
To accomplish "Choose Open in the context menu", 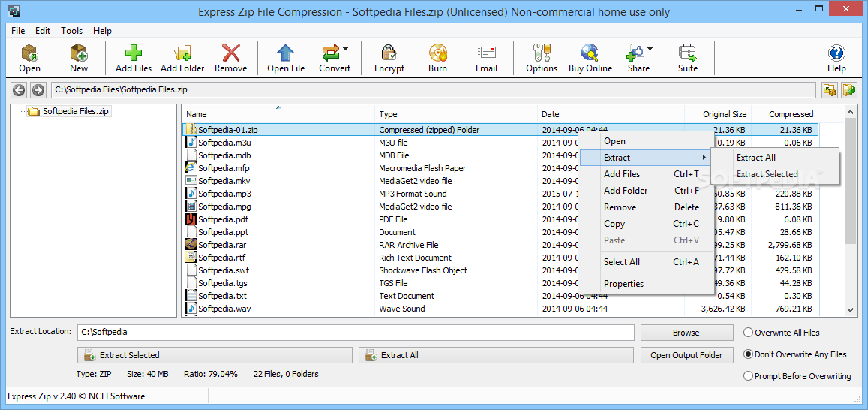I will tap(645, 141).
